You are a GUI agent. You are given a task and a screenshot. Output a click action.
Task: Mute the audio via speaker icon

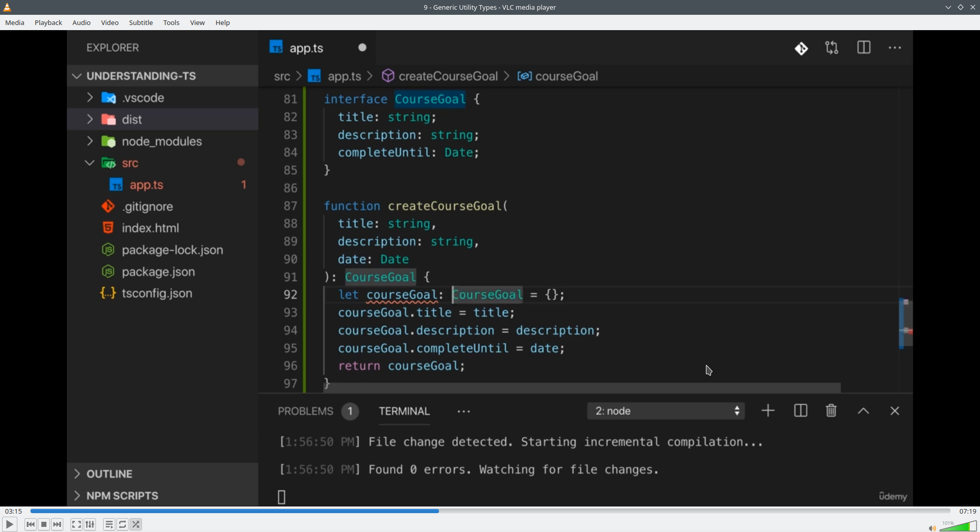tap(932, 528)
